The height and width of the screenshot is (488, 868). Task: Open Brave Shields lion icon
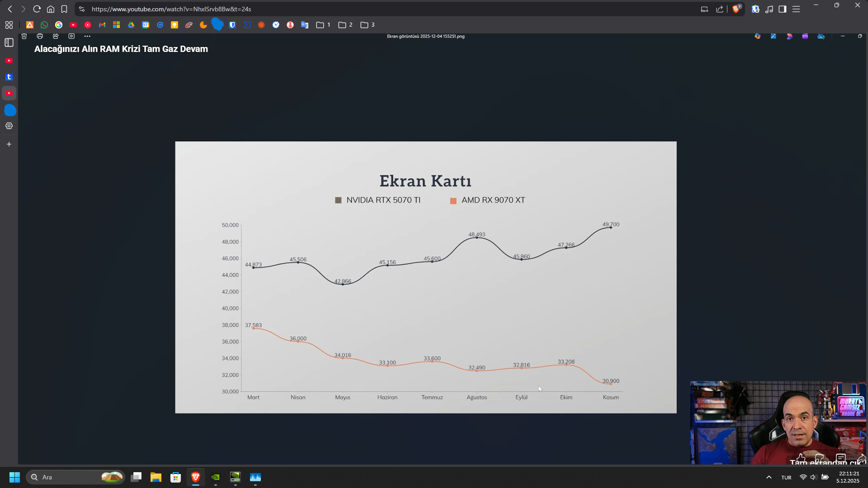[x=736, y=9]
